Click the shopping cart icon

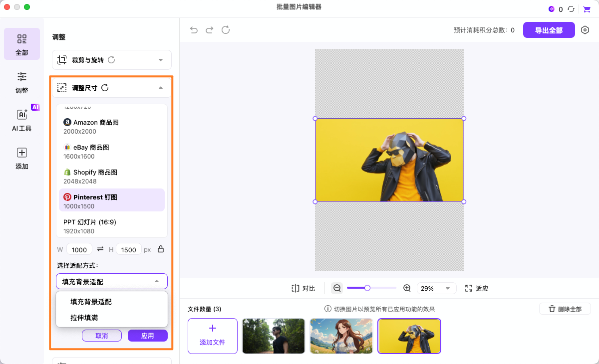click(x=587, y=9)
